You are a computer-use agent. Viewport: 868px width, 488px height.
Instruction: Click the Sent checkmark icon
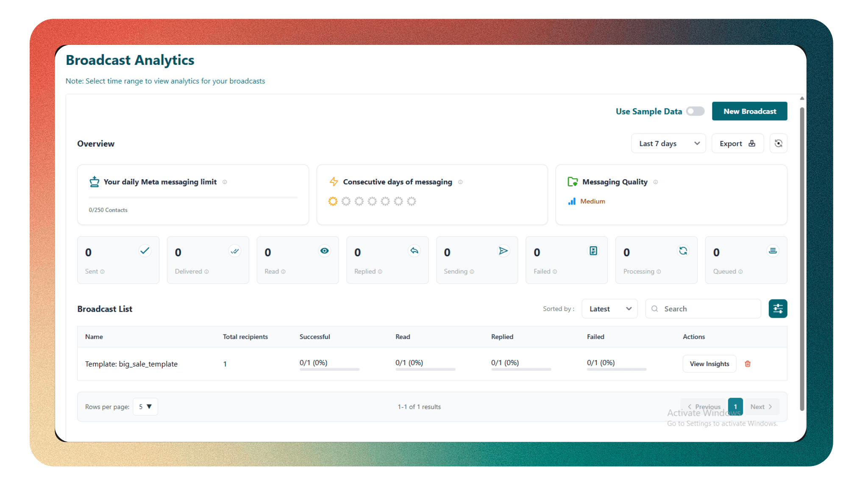[x=145, y=251]
